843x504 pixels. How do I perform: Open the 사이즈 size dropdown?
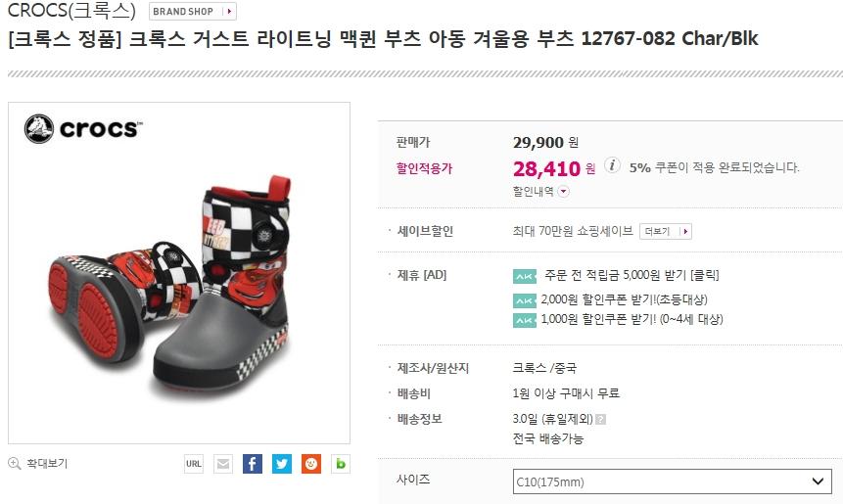(672, 481)
